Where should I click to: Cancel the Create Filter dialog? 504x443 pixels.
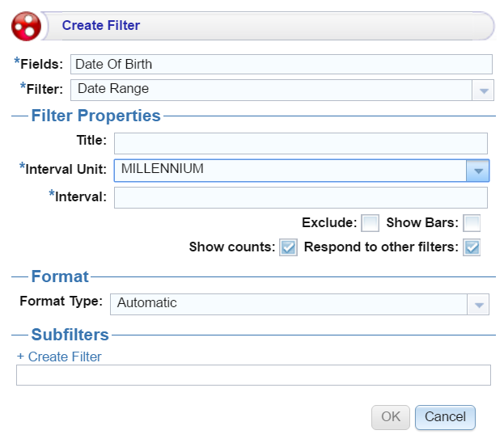445,417
